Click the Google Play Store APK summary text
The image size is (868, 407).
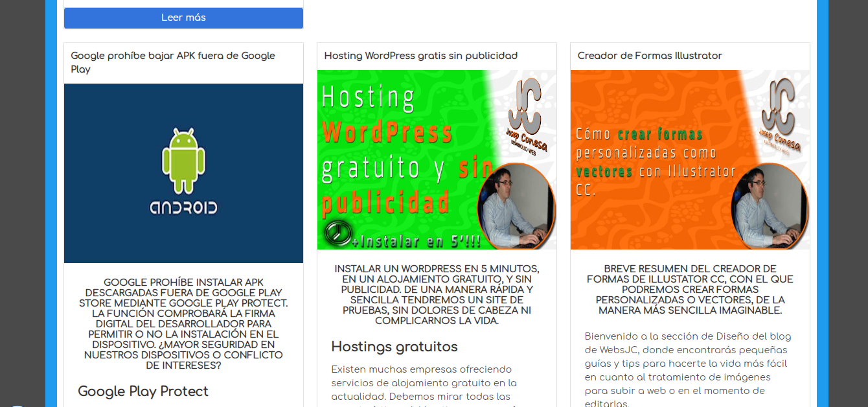(x=183, y=323)
